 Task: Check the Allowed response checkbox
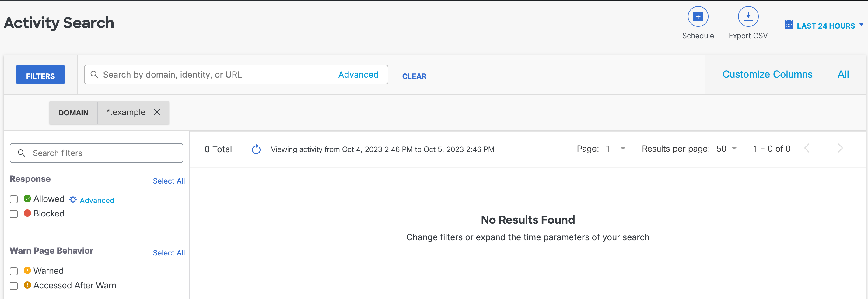coord(14,199)
